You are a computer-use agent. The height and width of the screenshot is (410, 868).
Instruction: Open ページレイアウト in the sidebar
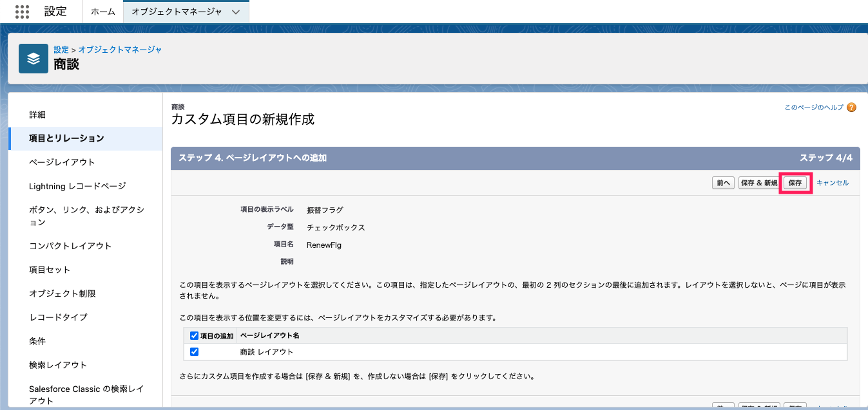[x=62, y=162]
